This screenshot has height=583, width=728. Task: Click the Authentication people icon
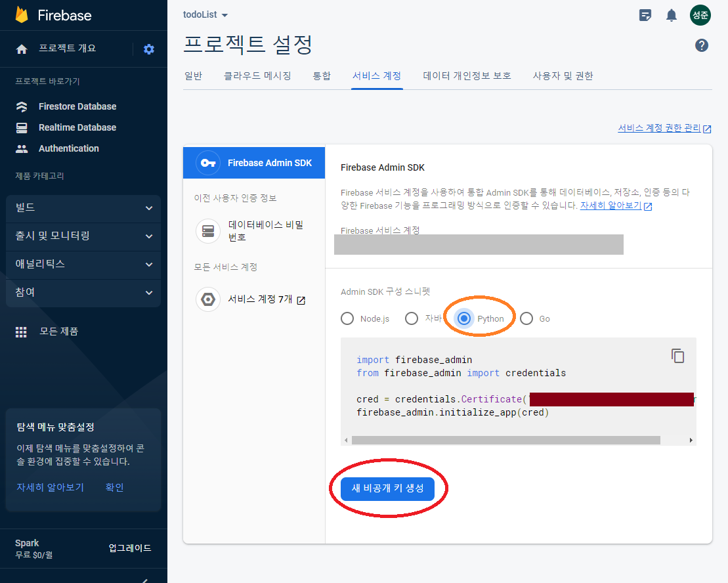(22, 148)
